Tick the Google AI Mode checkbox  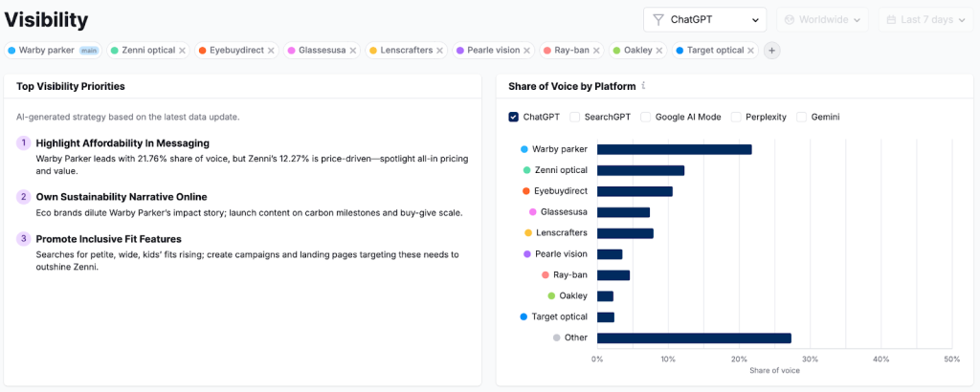(x=646, y=117)
